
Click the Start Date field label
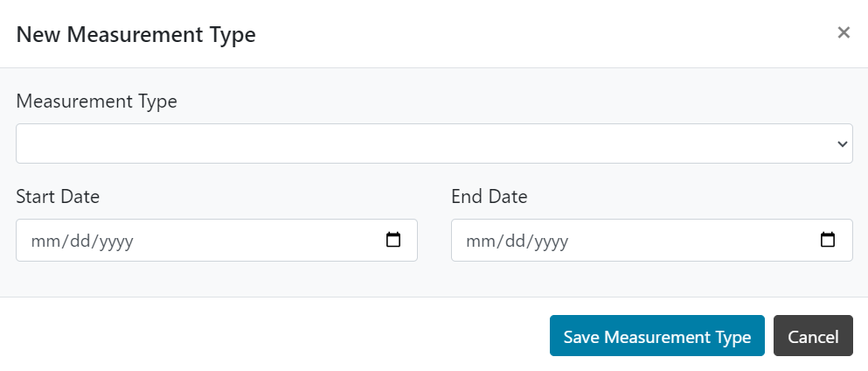tap(58, 197)
